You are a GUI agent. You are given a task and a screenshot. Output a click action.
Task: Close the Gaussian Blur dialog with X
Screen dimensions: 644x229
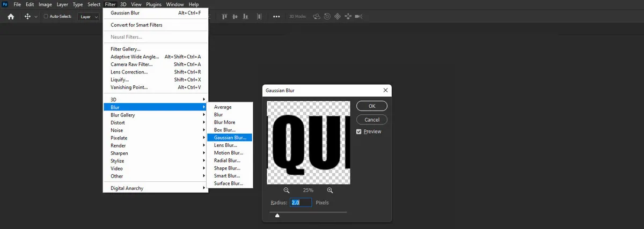tap(385, 91)
